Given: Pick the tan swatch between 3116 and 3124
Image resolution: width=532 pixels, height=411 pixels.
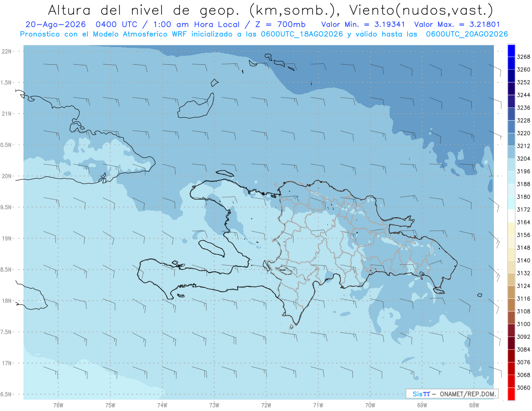Looking at the screenshot, I should click(x=511, y=292).
